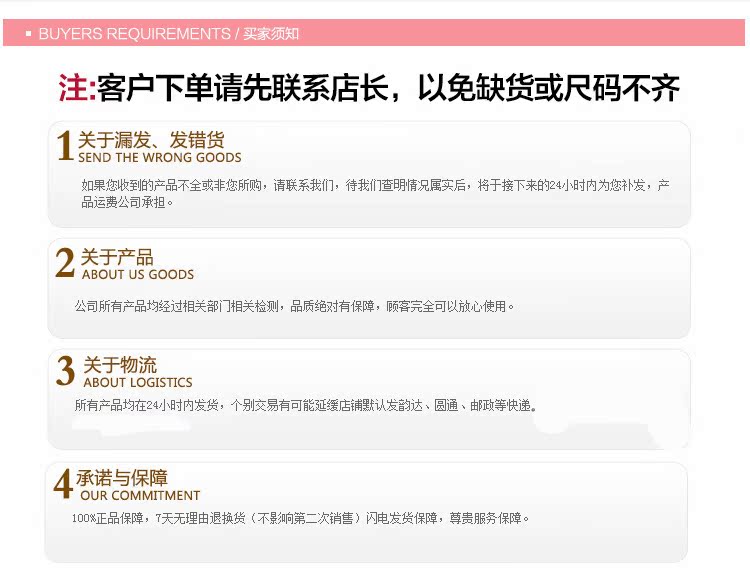
Task: Click the large number 3 in section three
Action: pos(65,371)
